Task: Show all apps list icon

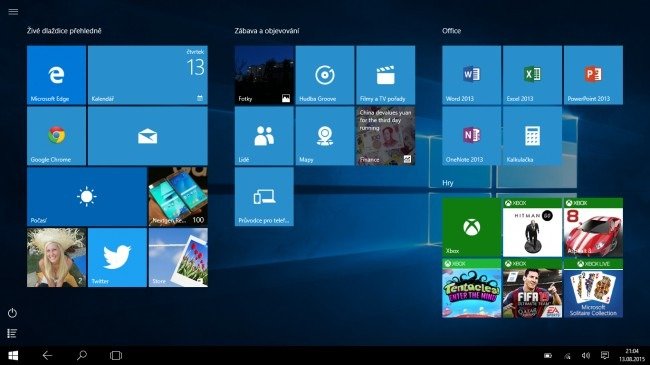Action: 12,333
